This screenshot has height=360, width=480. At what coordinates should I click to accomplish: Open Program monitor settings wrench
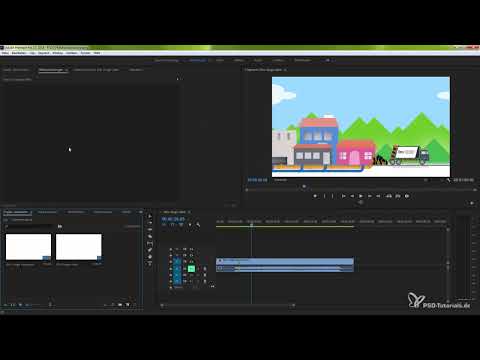[448, 180]
